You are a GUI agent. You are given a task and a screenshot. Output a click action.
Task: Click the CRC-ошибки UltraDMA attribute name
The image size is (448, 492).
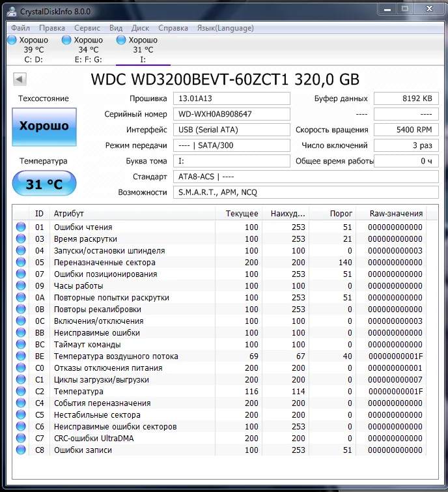click(94, 439)
